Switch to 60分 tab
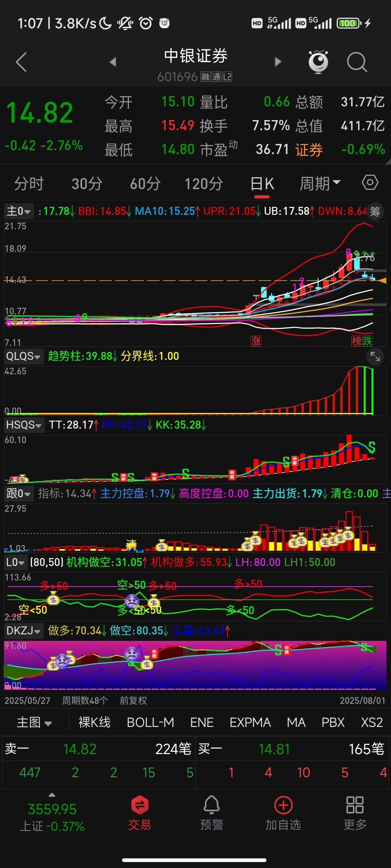Image resolution: width=391 pixels, height=868 pixels. pyautogui.click(x=145, y=183)
